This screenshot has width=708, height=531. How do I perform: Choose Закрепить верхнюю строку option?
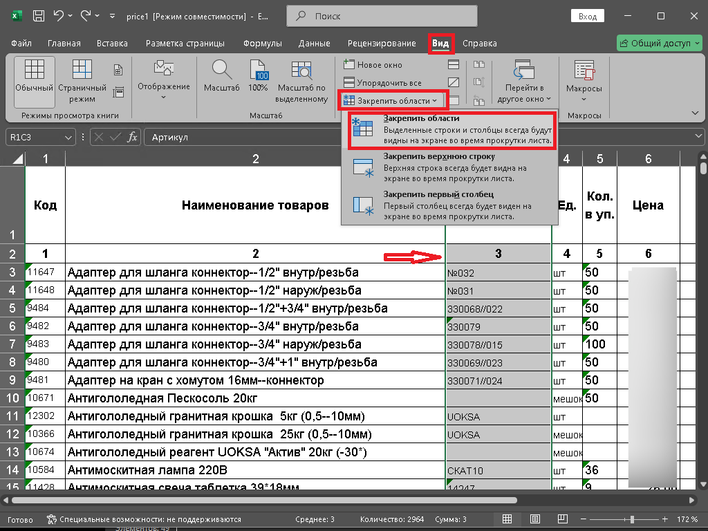450,168
